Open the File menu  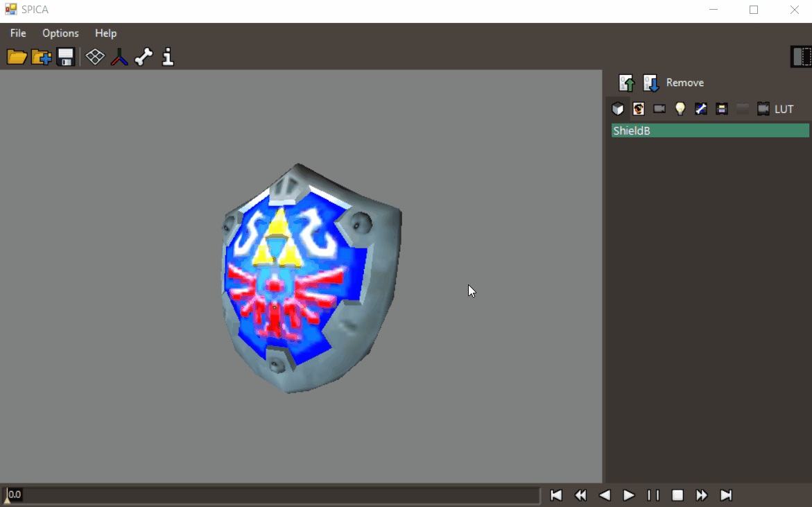(x=18, y=33)
